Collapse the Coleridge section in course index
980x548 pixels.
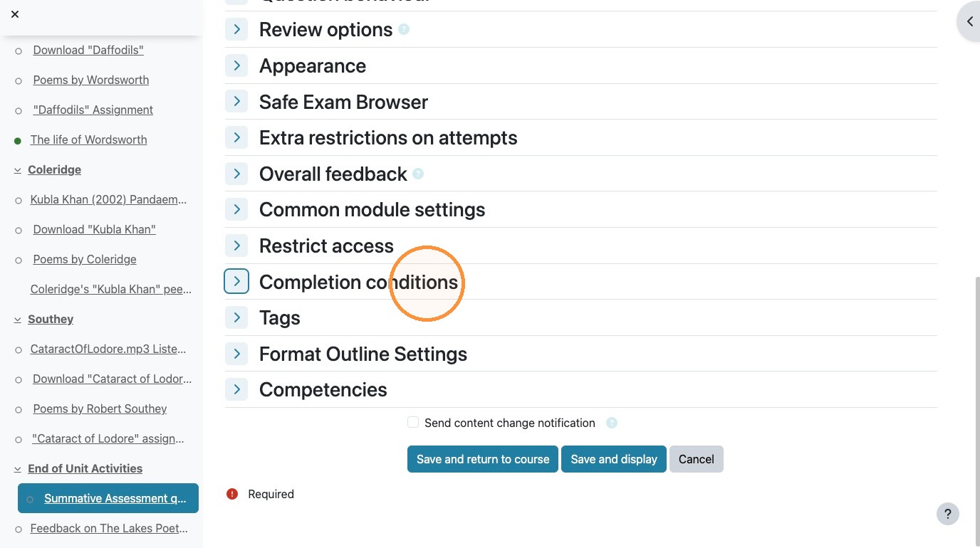pyautogui.click(x=18, y=170)
